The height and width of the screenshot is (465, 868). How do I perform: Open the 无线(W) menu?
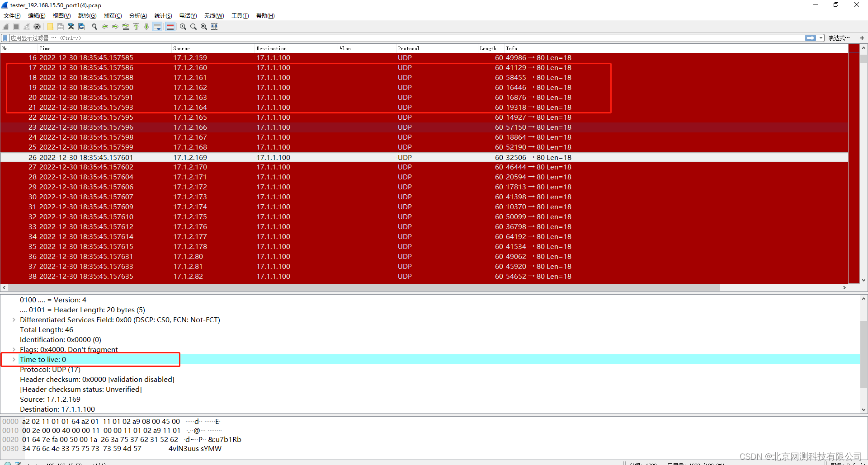coord(214,16)
